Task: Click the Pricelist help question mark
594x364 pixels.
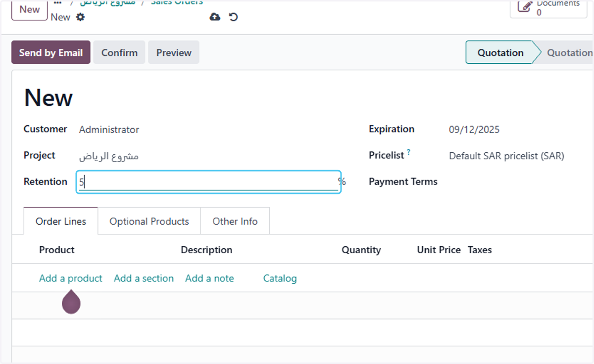Action: [409, 152]
